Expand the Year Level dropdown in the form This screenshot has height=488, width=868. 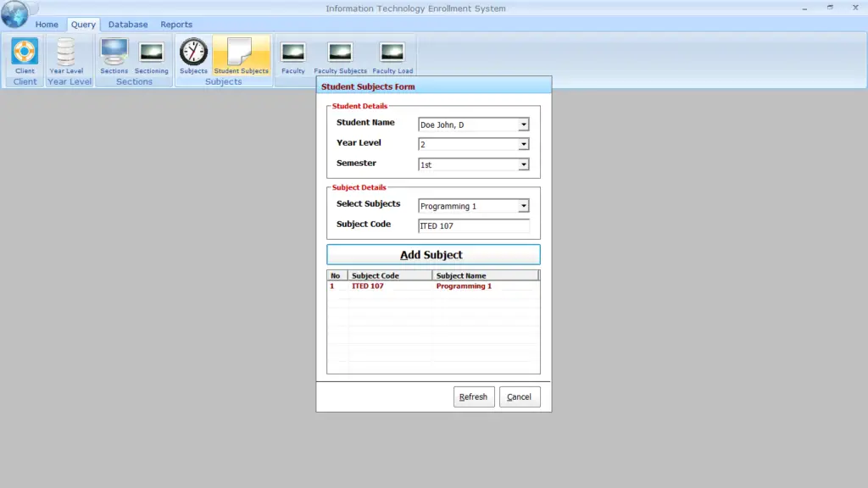coord(525,143)
